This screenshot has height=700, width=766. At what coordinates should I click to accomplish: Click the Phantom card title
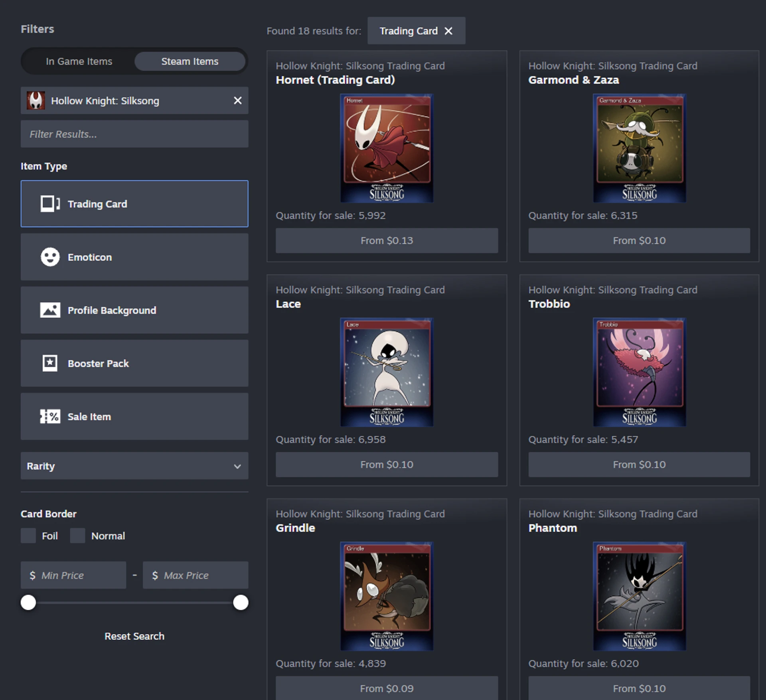pyautogui.click(x=553, y=528)
